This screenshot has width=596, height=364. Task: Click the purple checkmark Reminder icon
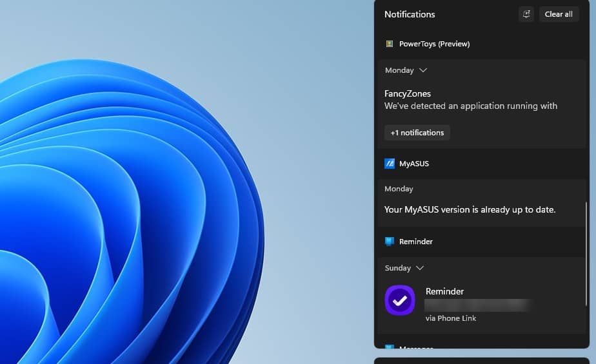point(400,300)
